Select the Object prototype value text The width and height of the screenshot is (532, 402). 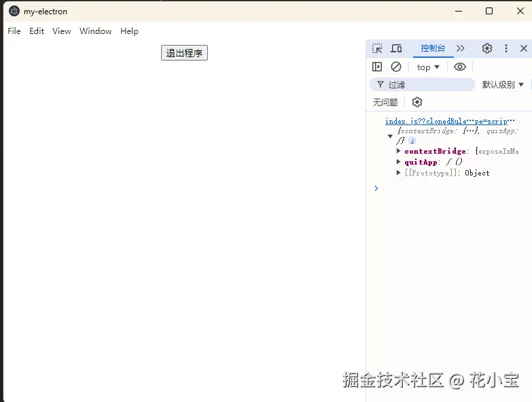click(x=477, y=173)
